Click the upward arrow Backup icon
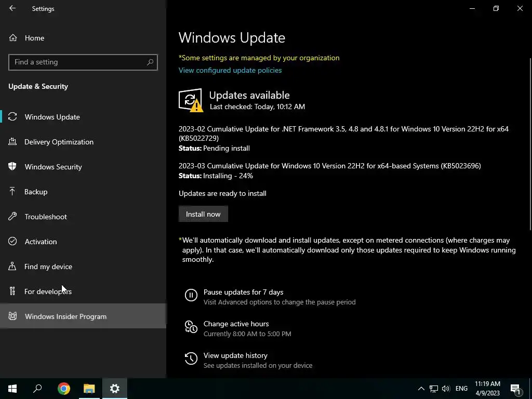Screen dimensions: 532x399 tap(12, 192)
